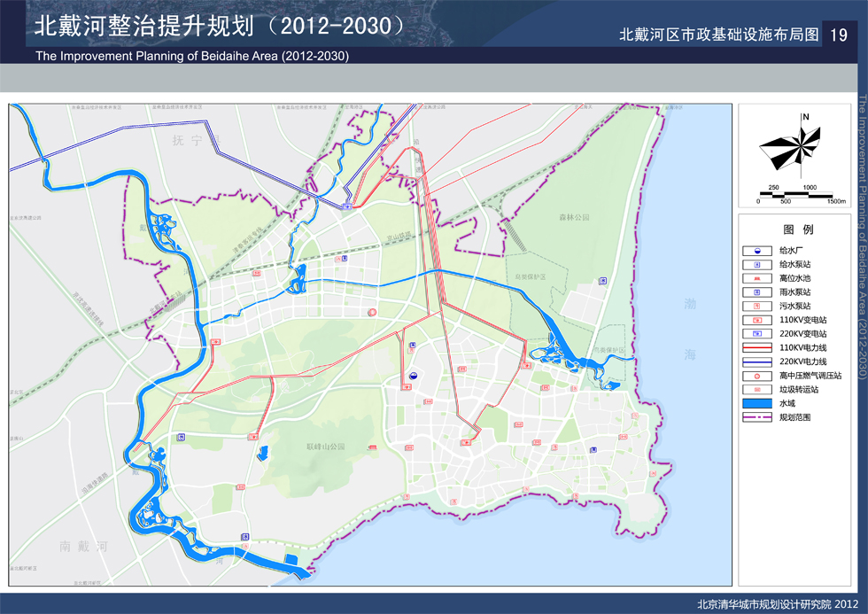Select the 给水泵站 pump station legend symbol
Viewport: 868px width, 614px height.
coord(758,265)
